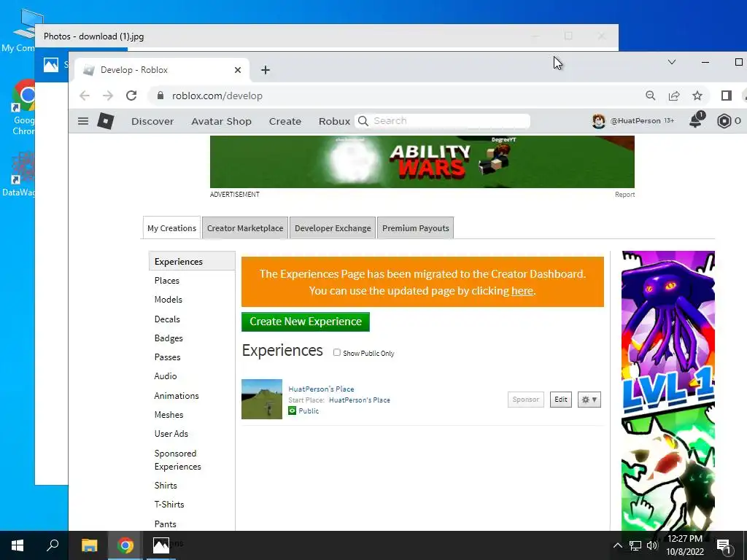Reload the roblox.com/develop page
Screen dimensions: 747x560
(131, 96)
